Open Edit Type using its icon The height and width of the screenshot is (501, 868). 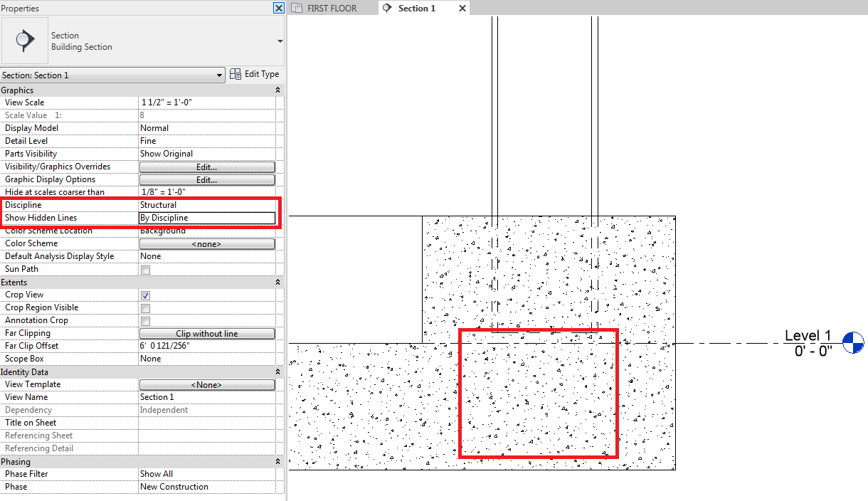(x=235, y=73)
